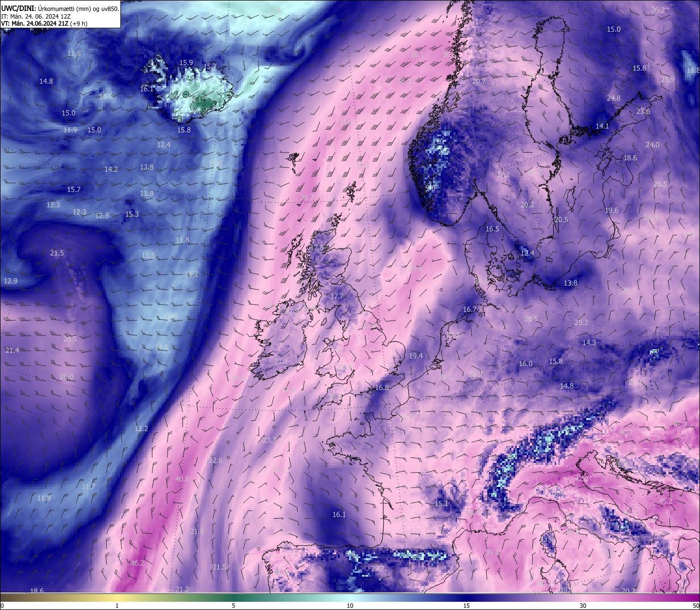The width and height of the screenshot is (700, 610).
Task: Click the UWC/DINI Úrkomumætti map title
Action: point(60,9)
